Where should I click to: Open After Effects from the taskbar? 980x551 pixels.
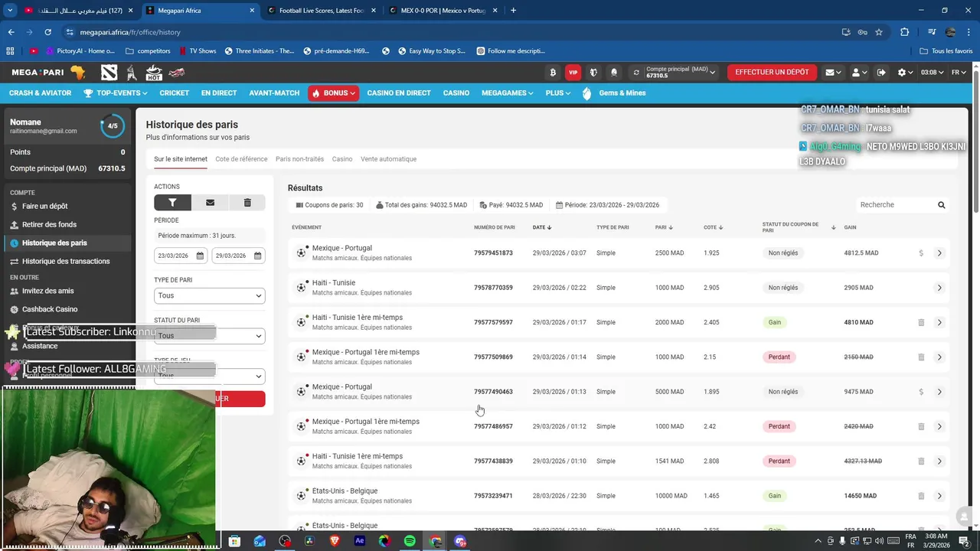tap(360, 541)
